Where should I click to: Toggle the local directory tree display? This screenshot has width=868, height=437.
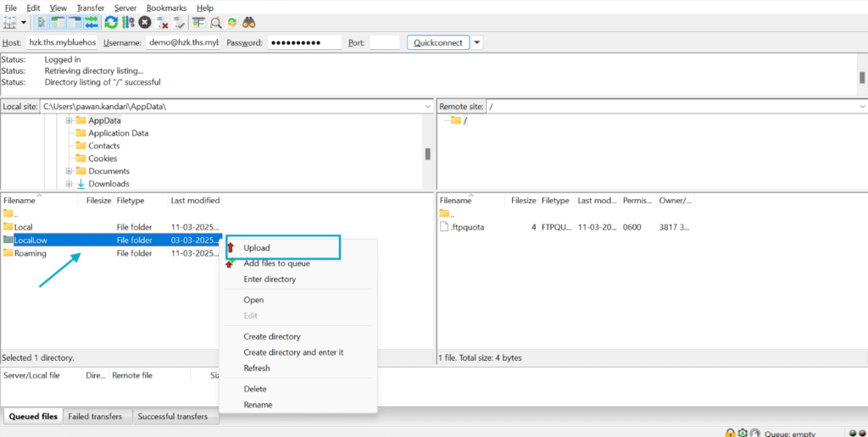click(x=58, y=23)
